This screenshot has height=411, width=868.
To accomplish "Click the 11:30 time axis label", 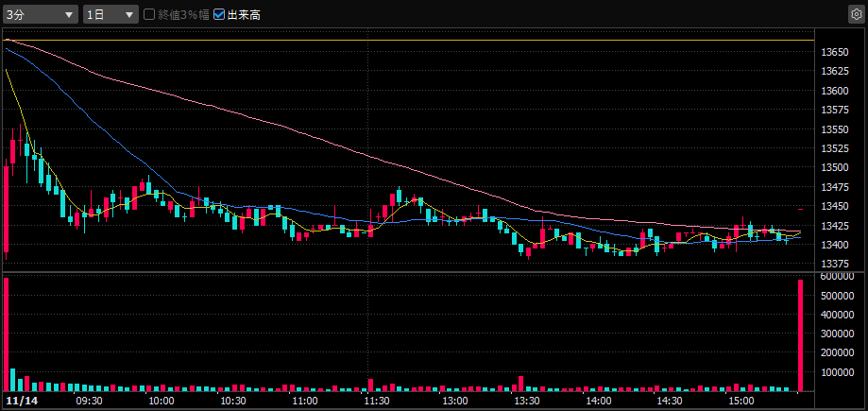I will pos(377,402).
